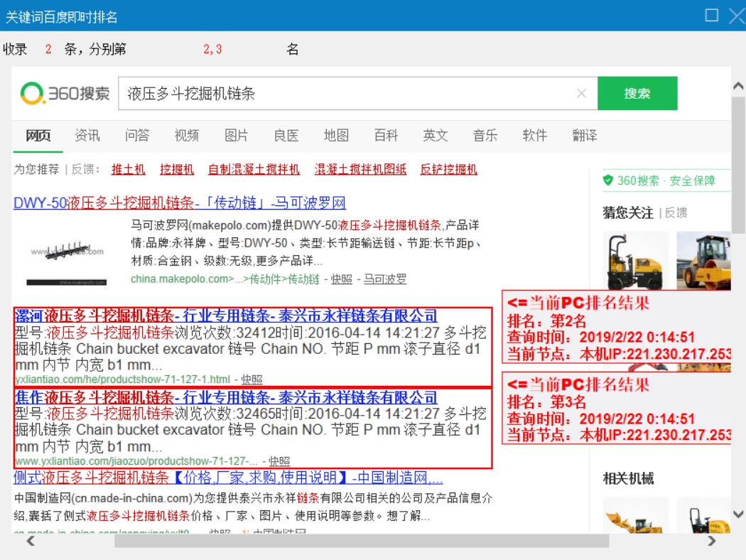Open the 翻译 tab

(585, 136)
